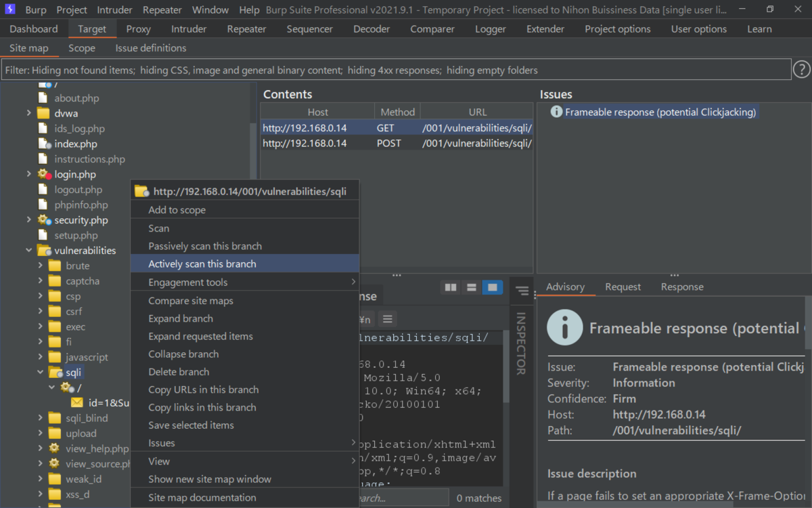Expand the sqli_blind folder node

41,418
